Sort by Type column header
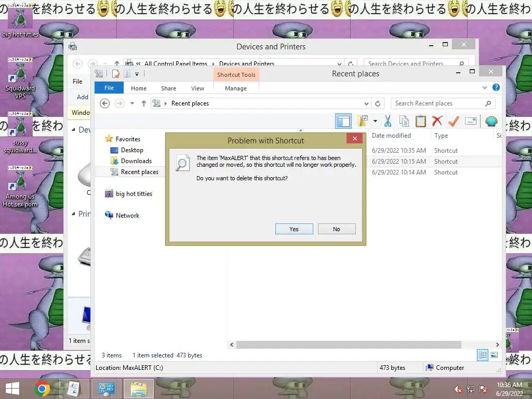This screenshot has width=532, height=399. pos(441,136)
